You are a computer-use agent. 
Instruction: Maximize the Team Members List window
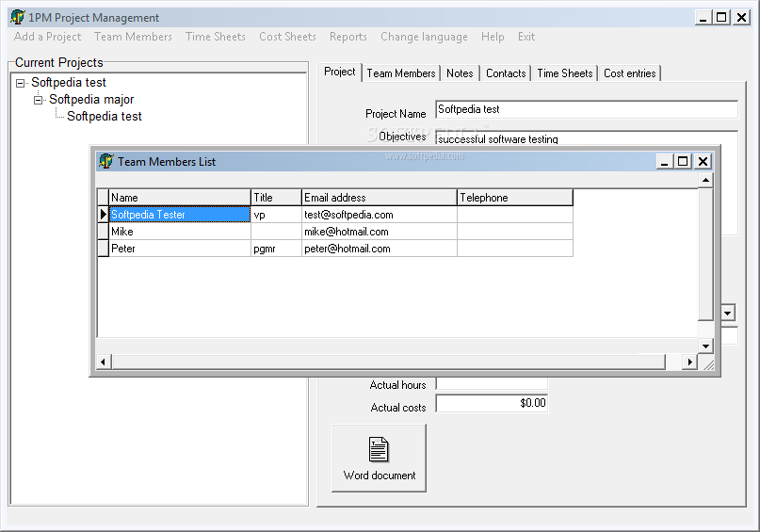pos(683,161)
